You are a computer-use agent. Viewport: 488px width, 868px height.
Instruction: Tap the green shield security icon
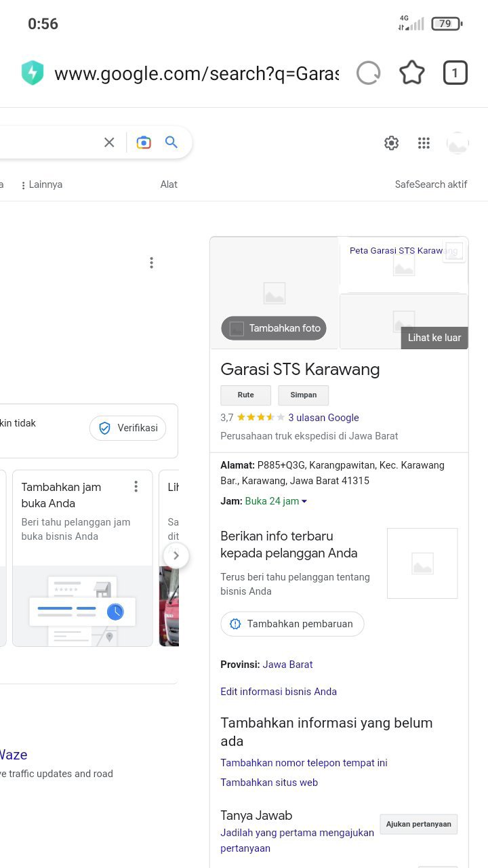[x=33, y=73]
